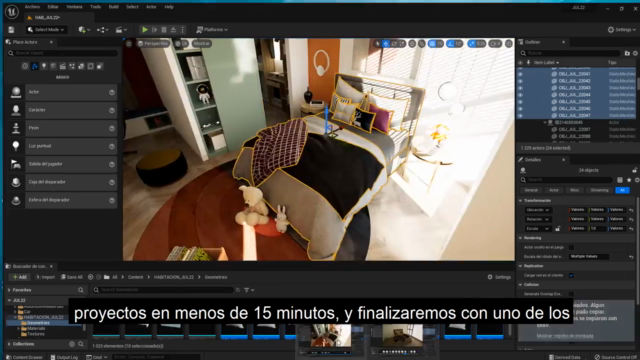Hide OBJ_JUL_22047 with its eye icon
The height and width of the screenshot is (360, 640).
point(520,116)
